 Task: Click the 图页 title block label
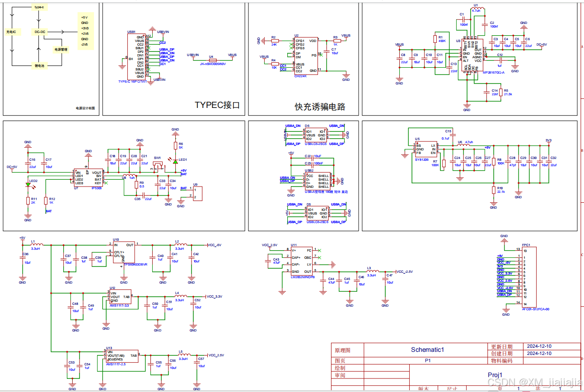coord(340,361)
